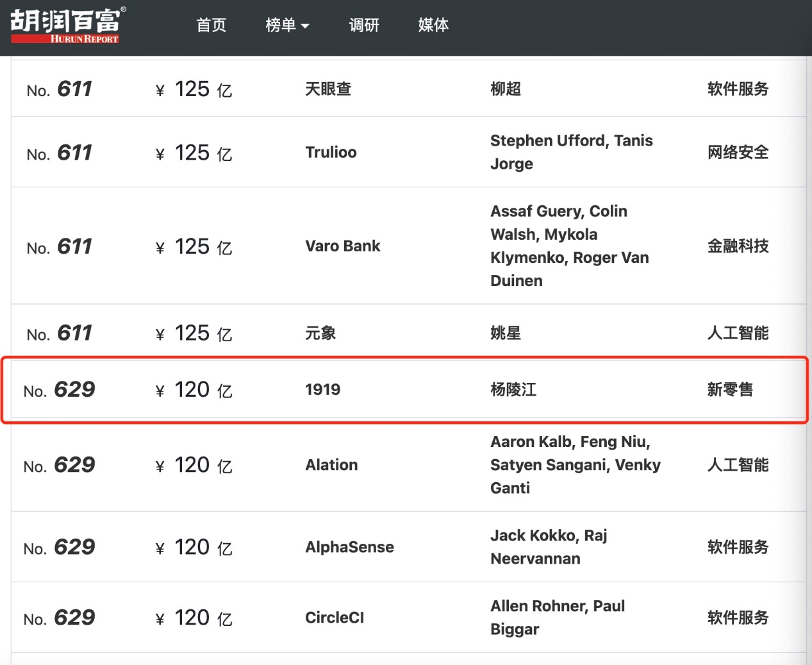The image size is (812, 665).
Task: Select the 元象 company entry
Action: (320, 333)
